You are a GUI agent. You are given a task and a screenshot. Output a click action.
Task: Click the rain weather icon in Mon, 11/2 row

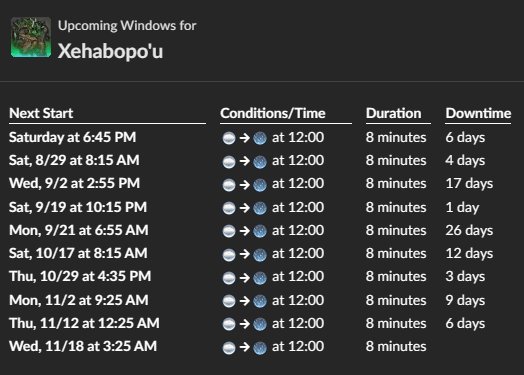pyautogui.click(x=260, y=301)
